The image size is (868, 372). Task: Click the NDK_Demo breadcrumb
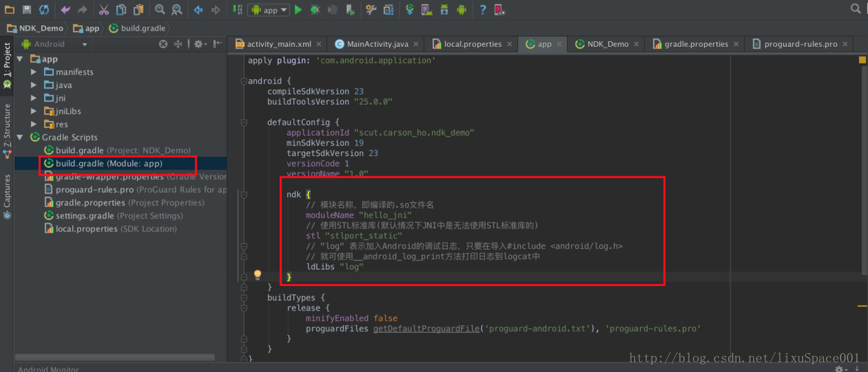[36, 29]
